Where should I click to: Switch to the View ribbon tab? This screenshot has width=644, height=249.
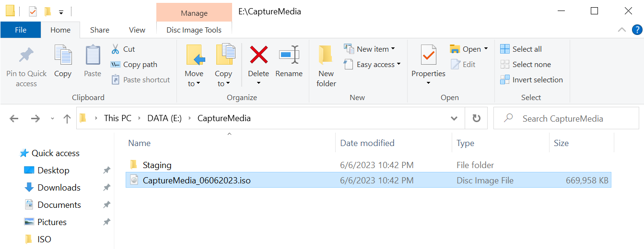coord(137,30)
